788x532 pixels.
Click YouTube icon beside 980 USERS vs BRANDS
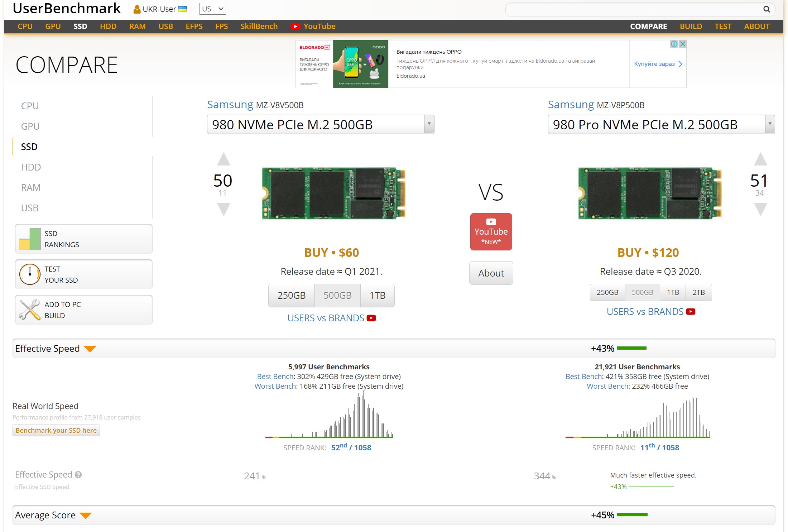371,318
